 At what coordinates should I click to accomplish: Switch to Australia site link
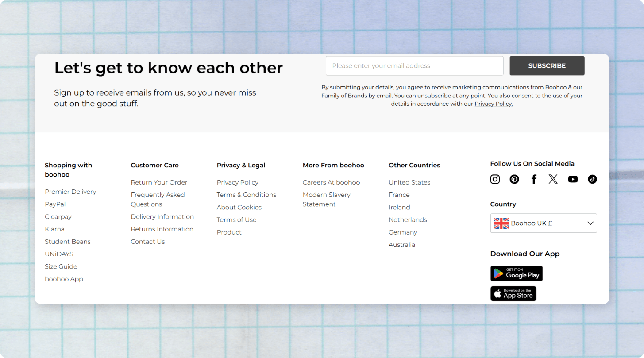coord(402,244)
